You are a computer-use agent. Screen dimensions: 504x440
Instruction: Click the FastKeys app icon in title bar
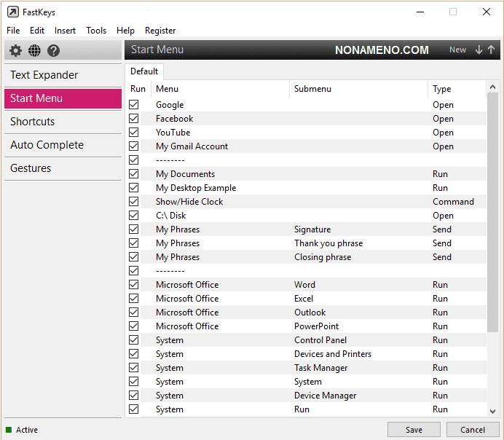(x=12, y=12)
